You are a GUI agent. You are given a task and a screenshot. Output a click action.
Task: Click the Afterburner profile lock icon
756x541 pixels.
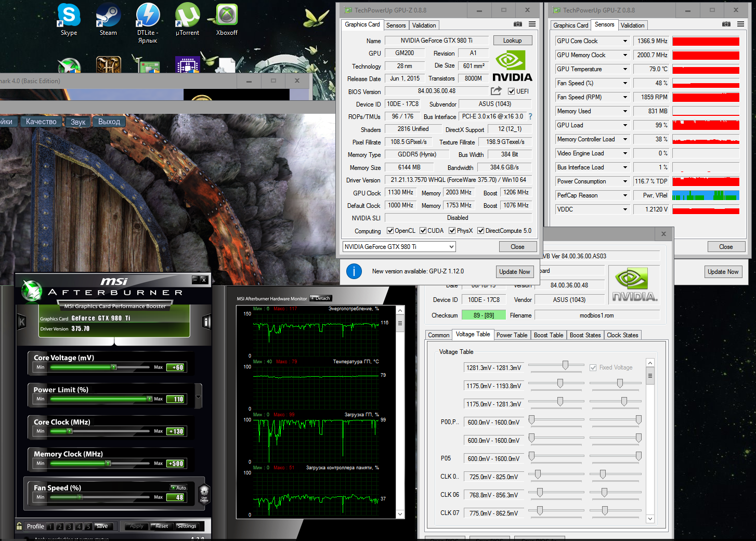click(19, 526)
